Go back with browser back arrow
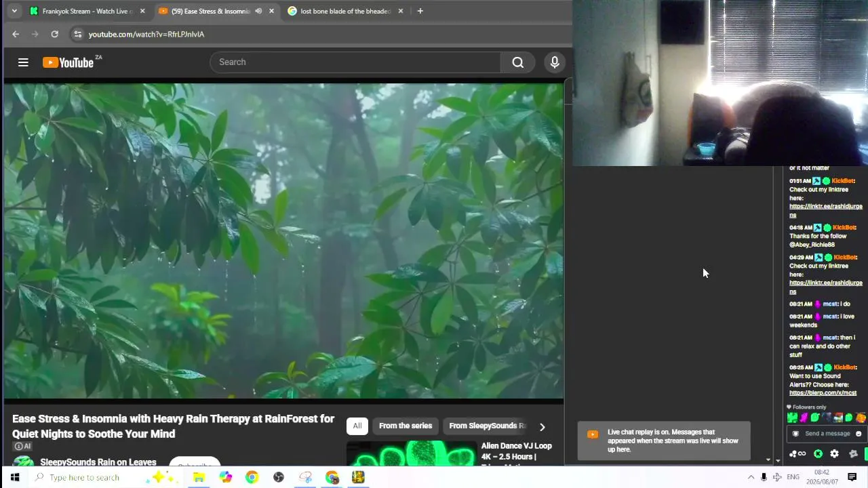868x488 pixels. [16, 34]
